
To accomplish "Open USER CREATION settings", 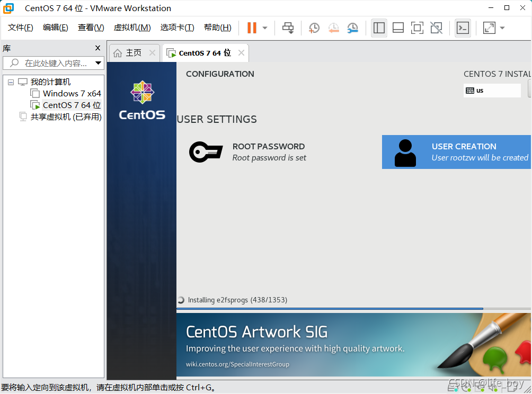I will (456, 152).
